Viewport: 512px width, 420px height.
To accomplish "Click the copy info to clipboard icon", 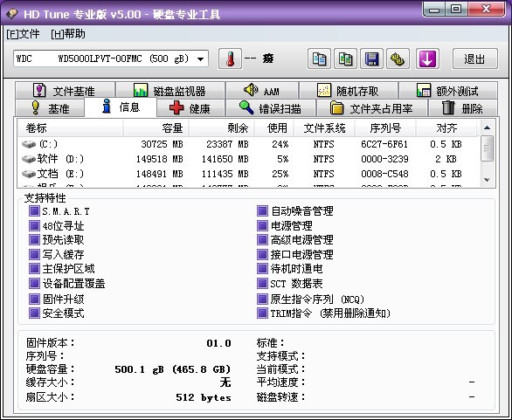I will (319, 59).
